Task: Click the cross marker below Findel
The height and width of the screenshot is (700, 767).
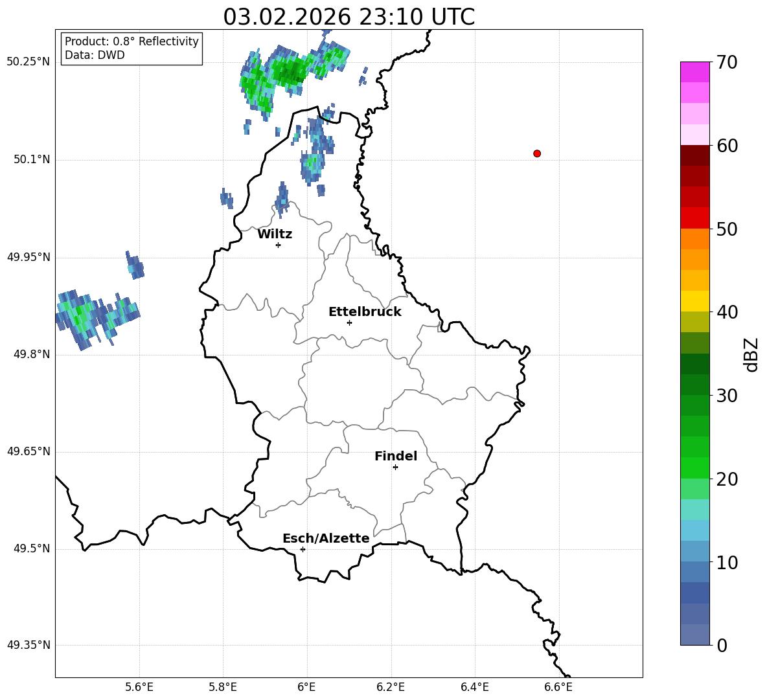Action: coord(396,468)
